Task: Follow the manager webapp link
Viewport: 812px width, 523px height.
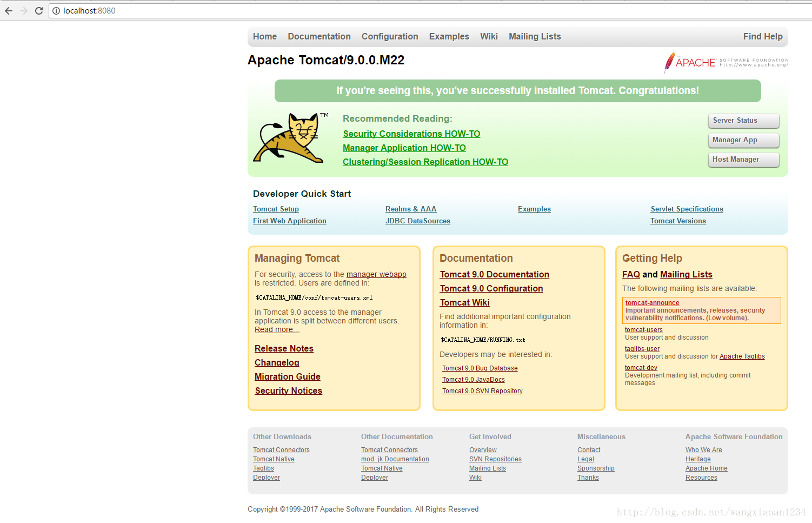Action: tap(376, 275)
